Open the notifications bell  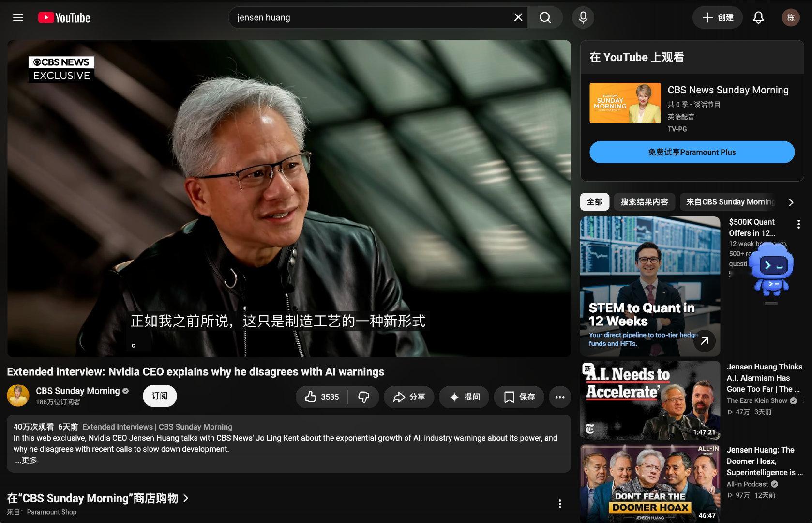tap(758, 17)
